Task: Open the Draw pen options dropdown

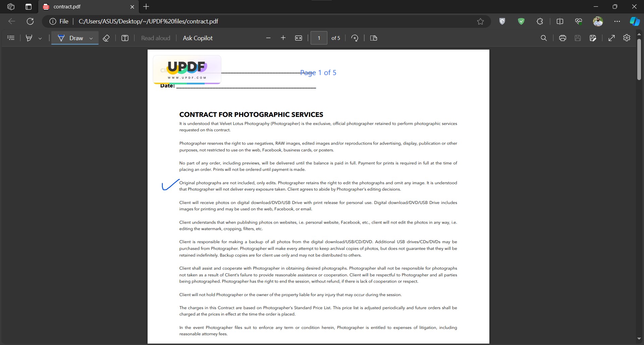Action: (x=91, y=38)
